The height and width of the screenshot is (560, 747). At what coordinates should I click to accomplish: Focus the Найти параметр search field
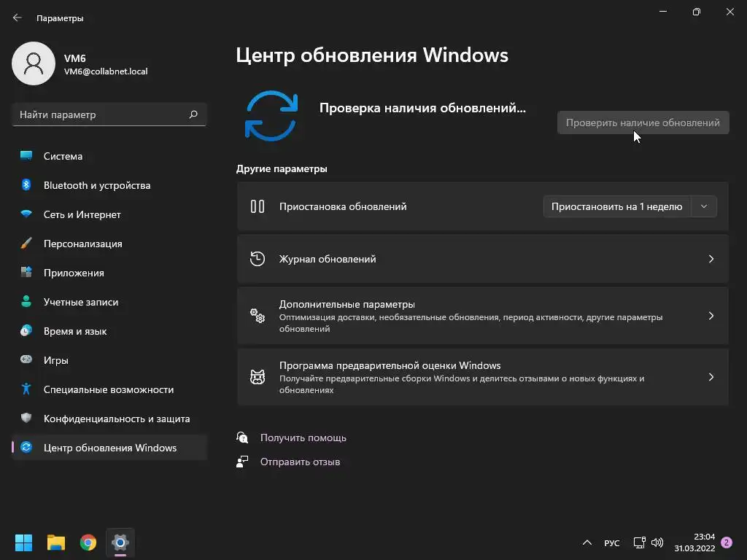(109, 114)
